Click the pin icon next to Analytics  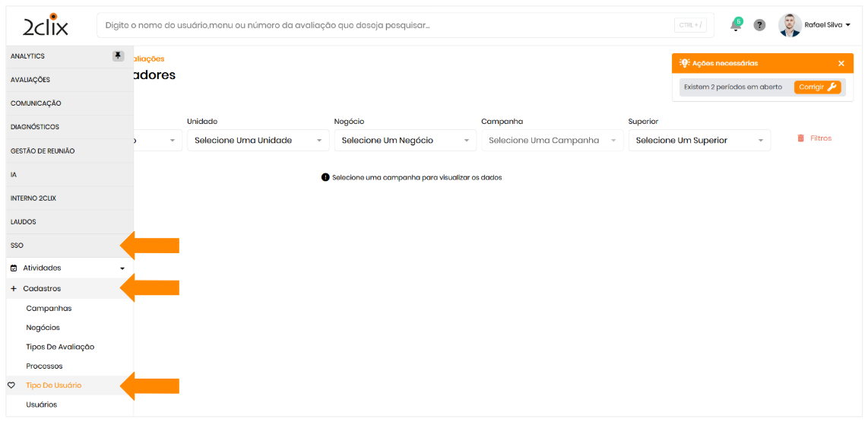[118, 56]
